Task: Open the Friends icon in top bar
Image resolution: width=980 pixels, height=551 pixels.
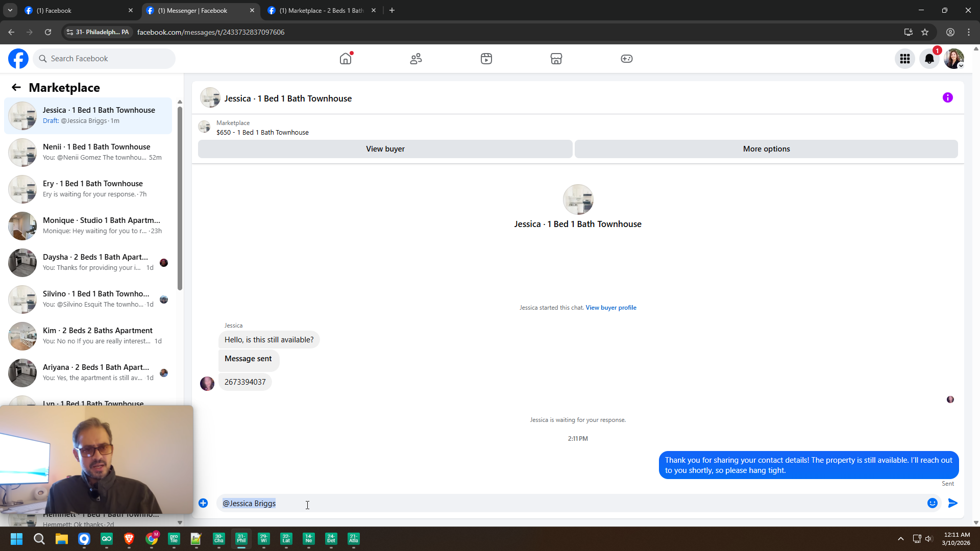Action: point(416,59)
